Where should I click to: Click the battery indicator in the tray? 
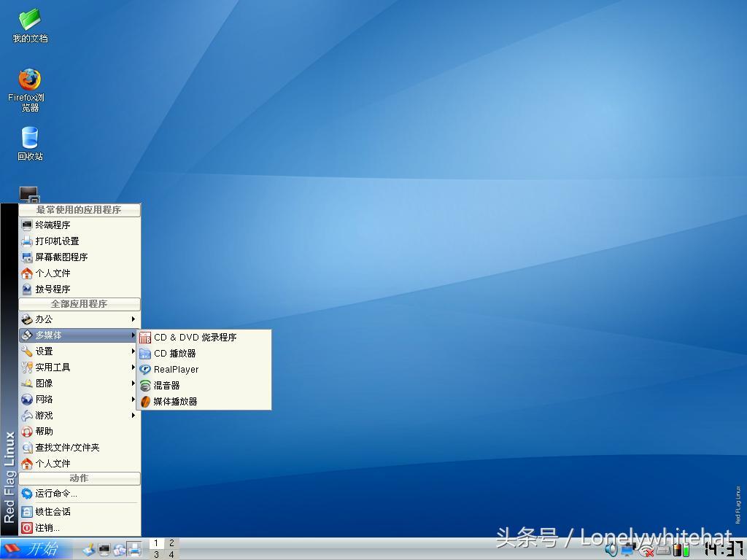686,551
